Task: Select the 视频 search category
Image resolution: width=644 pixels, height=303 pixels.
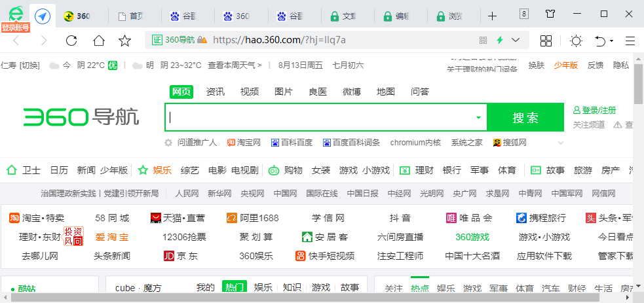Action: (250, 92)
